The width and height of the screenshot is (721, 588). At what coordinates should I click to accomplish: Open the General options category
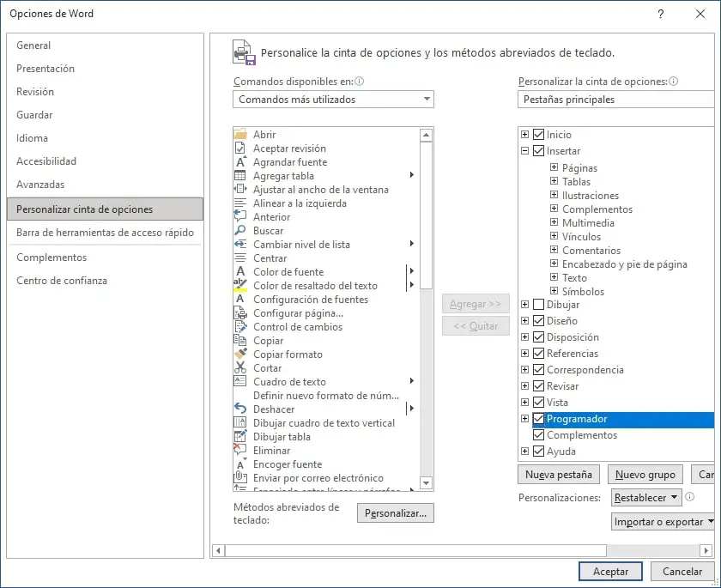[x=106, y=45]
